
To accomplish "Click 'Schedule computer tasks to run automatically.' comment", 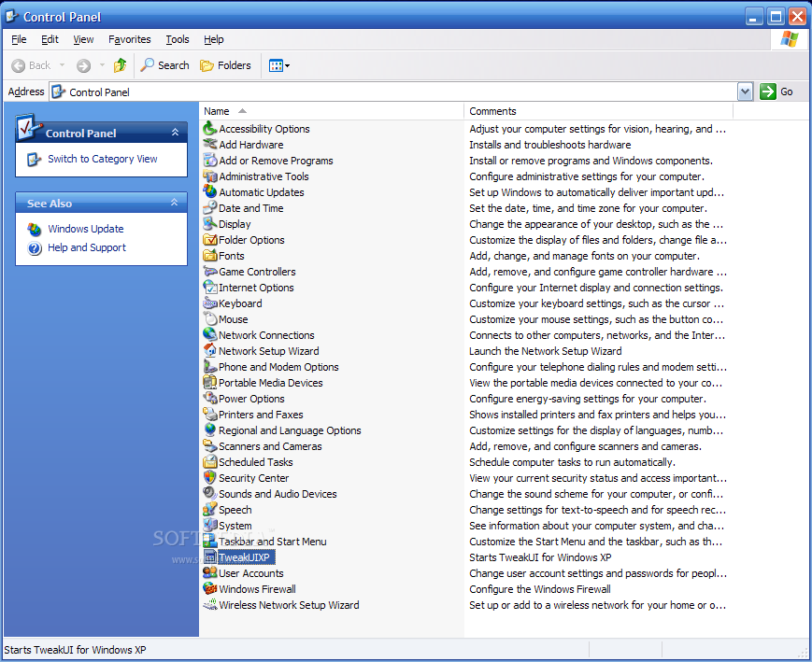I will pos(572,462).
